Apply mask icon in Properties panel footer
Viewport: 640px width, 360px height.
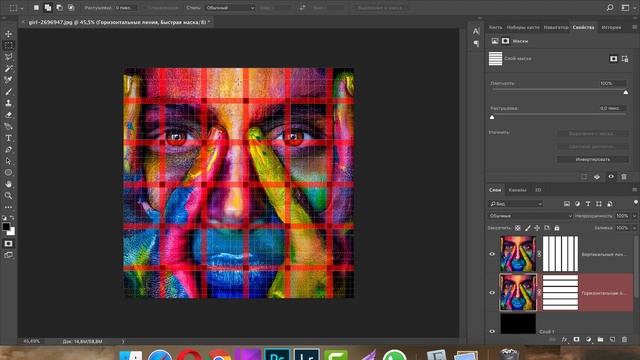point(597,177)
